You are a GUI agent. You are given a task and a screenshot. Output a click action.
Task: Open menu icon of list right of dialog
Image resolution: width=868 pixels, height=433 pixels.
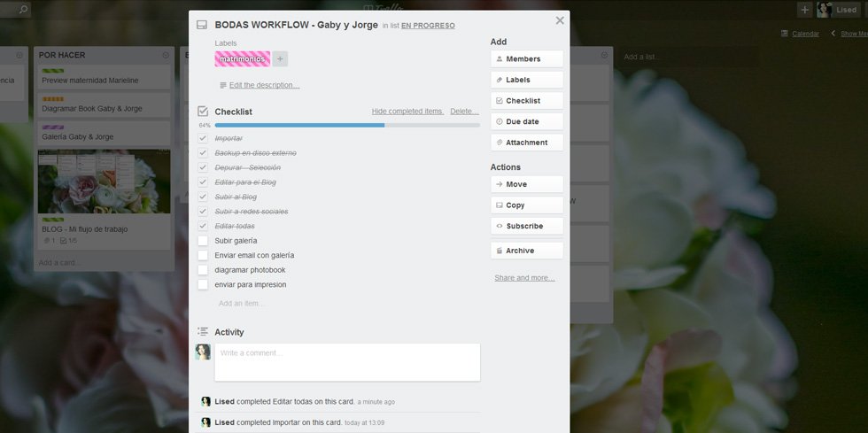(604, 56)
